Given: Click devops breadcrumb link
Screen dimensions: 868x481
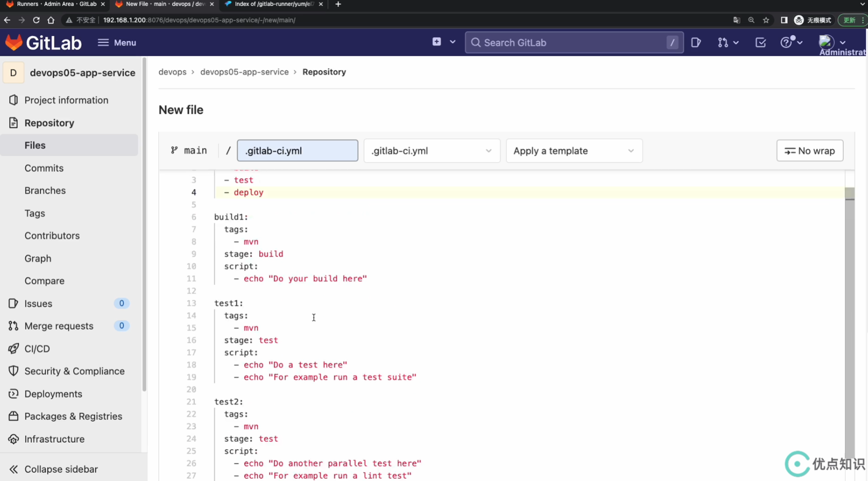Looking at the screenshot, I should coord(173,72).
